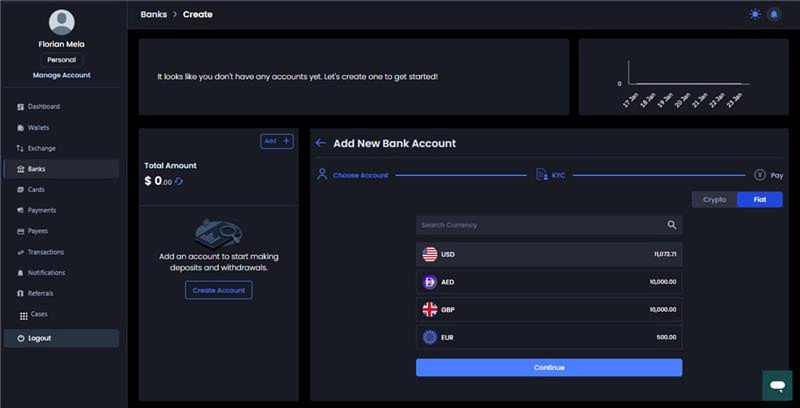
Task: Go to Transactions in sidebar
Action: tap(45, 252)
